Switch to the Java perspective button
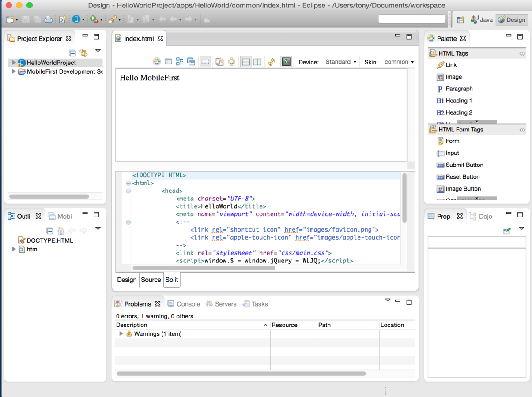 coord(482,19)
